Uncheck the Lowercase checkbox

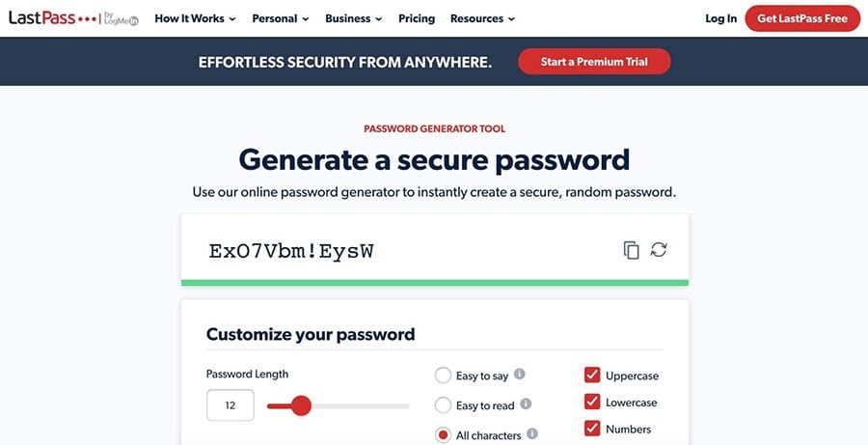pos(591,403)
